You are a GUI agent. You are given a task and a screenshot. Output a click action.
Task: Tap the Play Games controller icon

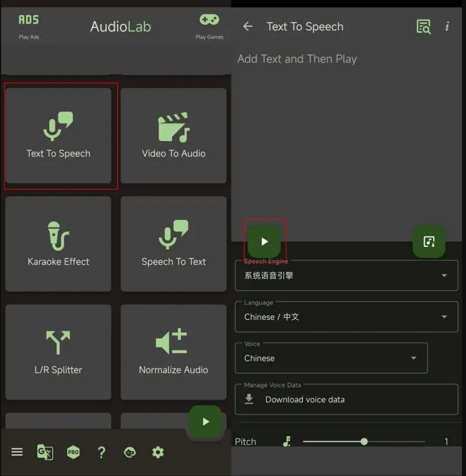tap(209, 26)
